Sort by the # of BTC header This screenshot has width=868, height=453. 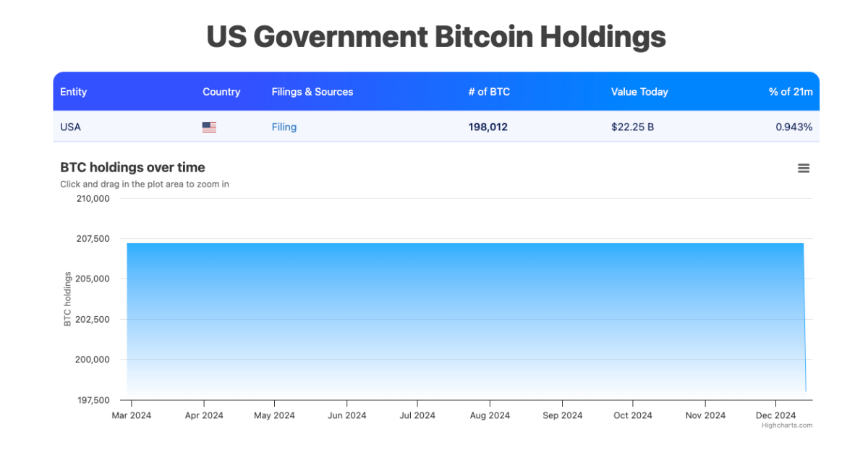click(489, 92)
